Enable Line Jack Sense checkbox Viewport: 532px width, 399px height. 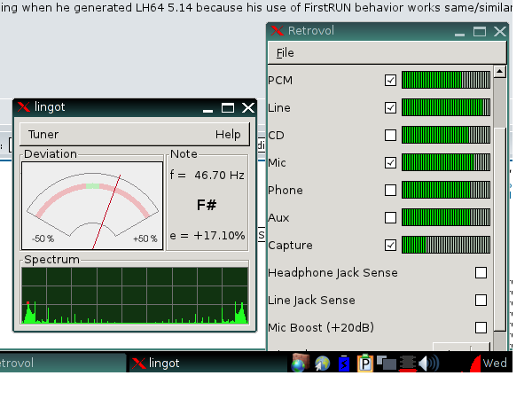tap(481, 301)
